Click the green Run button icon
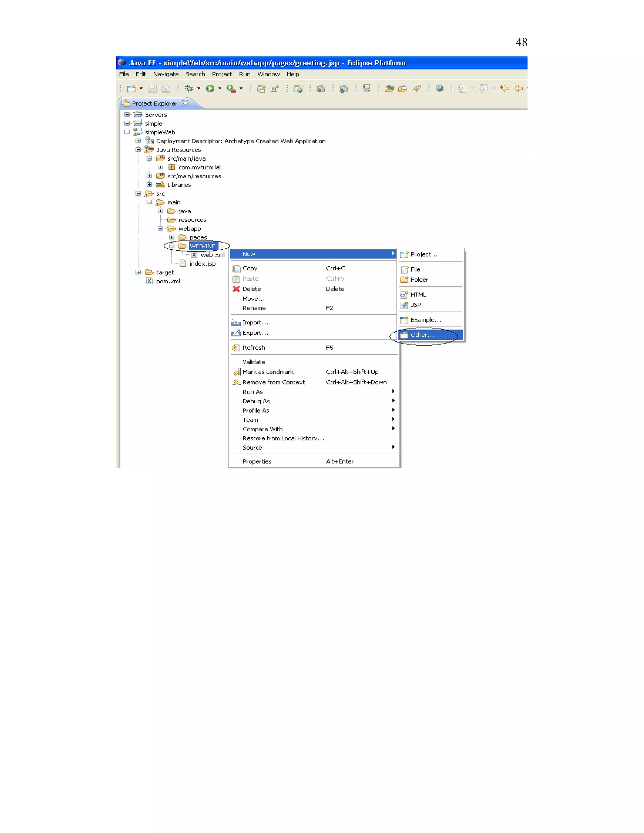This screenshot has width=644, height=833. [210, 89]
